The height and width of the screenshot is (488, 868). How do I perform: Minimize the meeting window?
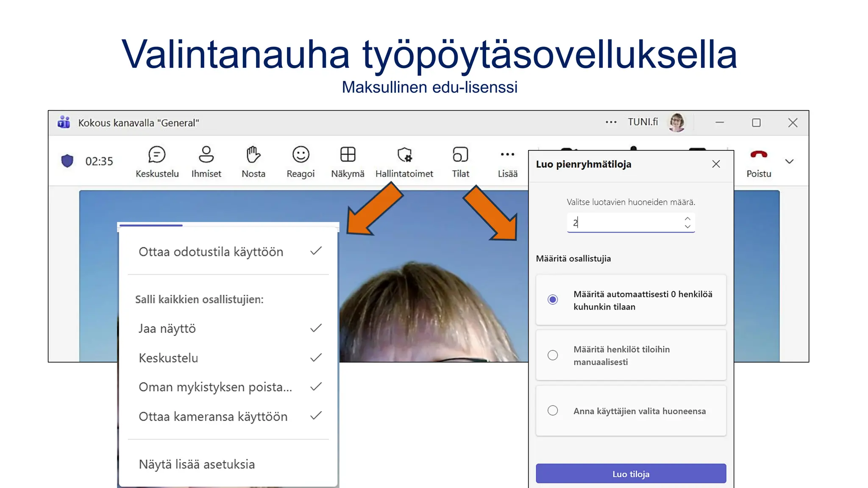[x=720, y=122]
